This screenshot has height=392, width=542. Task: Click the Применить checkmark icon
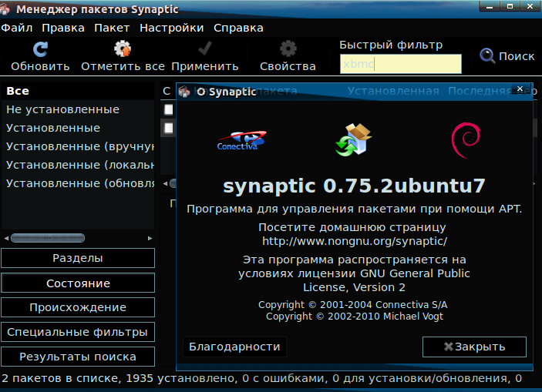click(x=205, y=49)
